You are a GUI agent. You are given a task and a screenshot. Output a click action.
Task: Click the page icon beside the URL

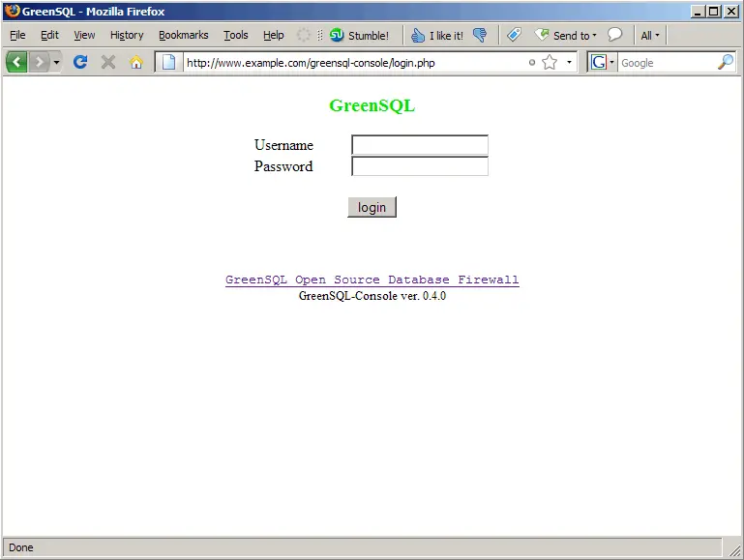(169, 62)
